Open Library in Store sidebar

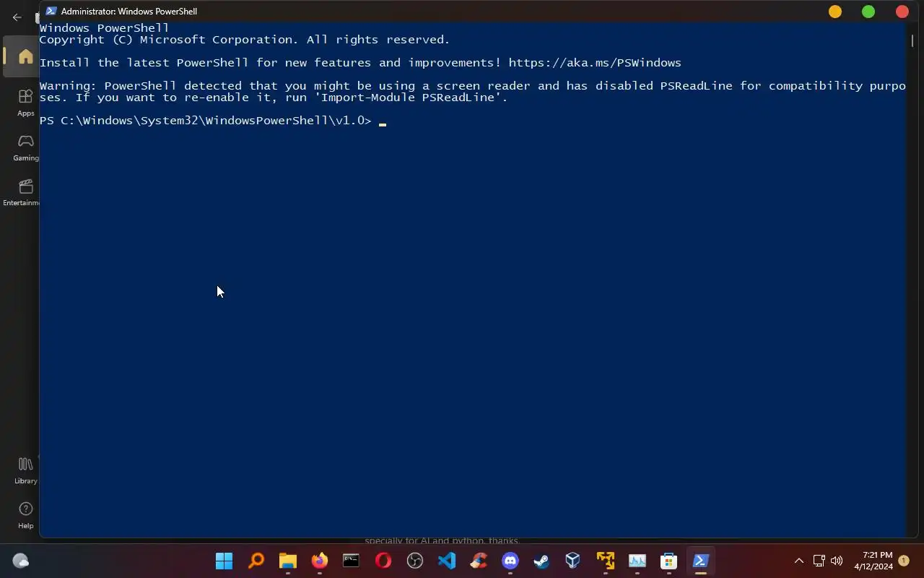pos(25,470)
